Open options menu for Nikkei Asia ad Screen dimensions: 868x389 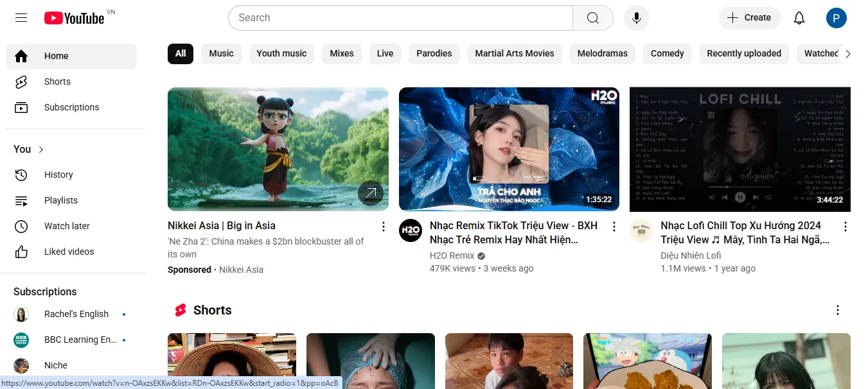383,227
